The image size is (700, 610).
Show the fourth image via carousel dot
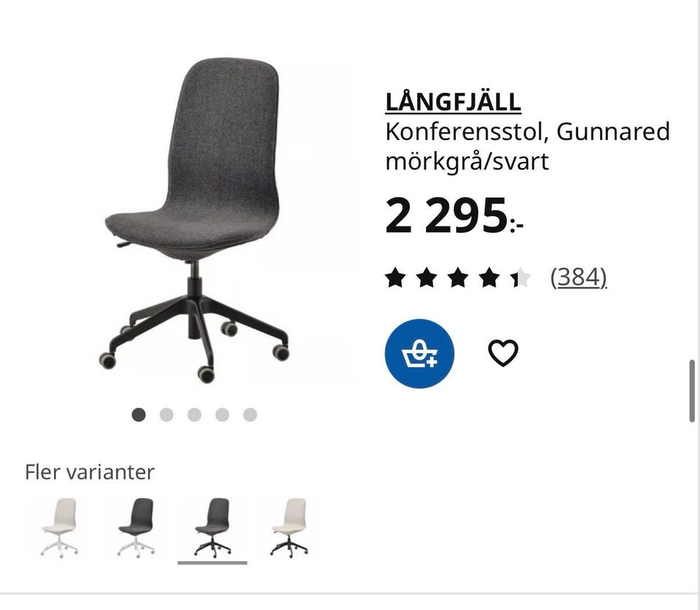pos(222,414)
